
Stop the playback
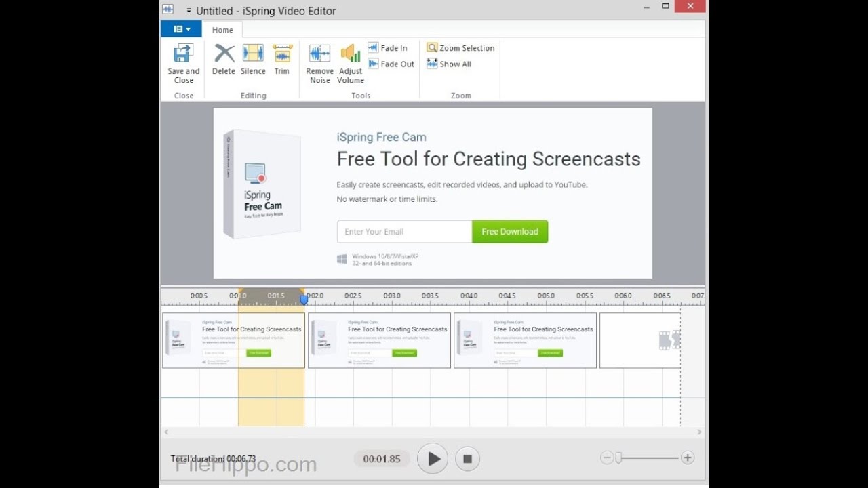click(467, 459)
